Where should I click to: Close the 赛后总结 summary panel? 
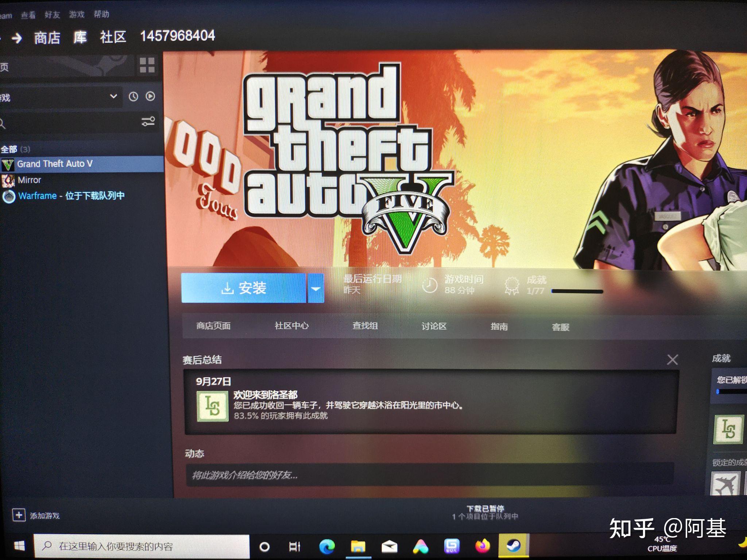tap(672, 360)
